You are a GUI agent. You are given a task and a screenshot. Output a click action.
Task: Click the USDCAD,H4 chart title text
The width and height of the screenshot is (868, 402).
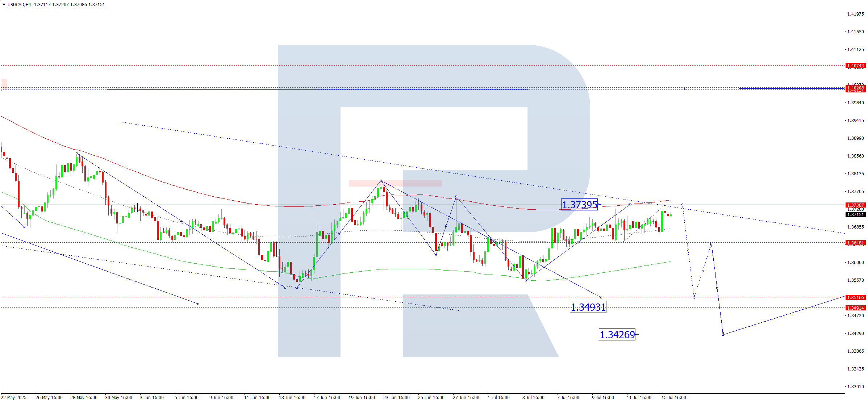pyautogui.click(x=19, y=5)
